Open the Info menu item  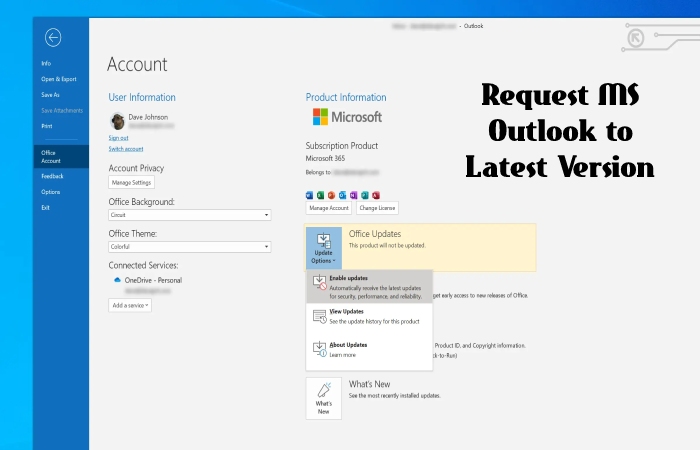(x=46, y=63)
